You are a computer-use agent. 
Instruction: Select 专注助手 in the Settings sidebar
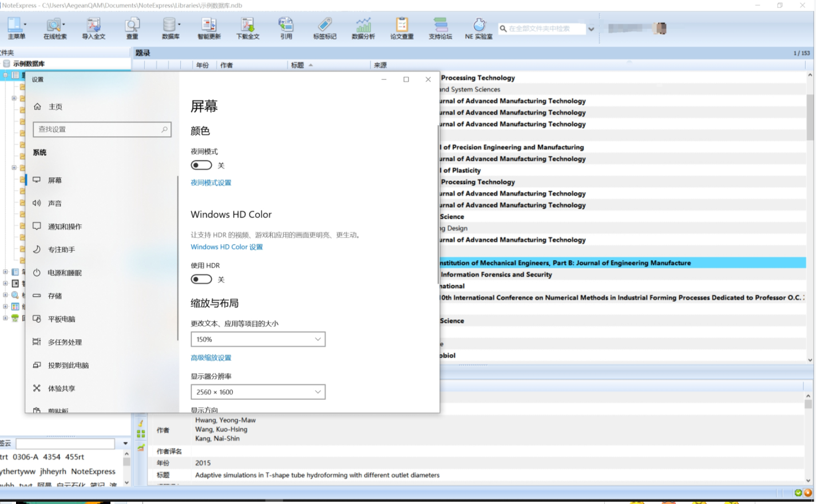(x=101, y=249)
